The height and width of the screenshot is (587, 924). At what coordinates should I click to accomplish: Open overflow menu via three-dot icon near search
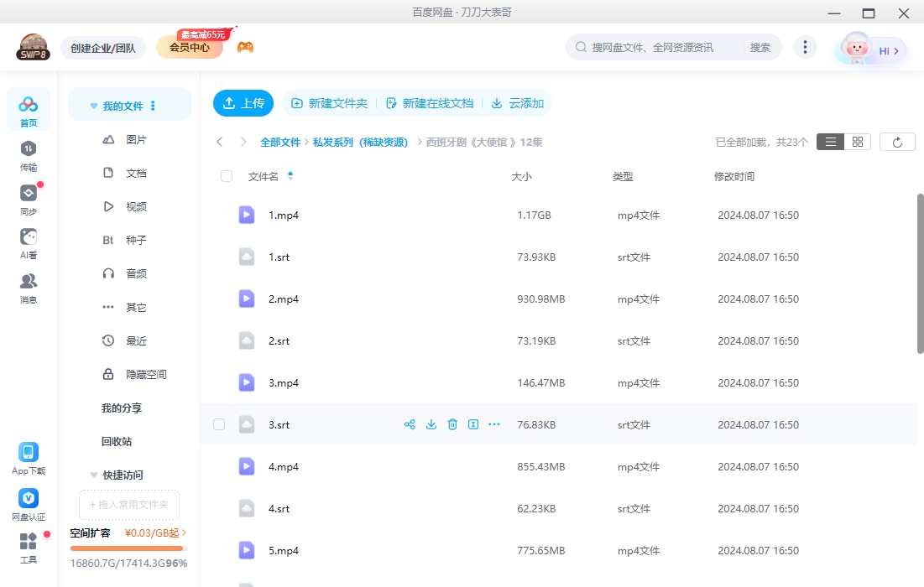(805, 47)
